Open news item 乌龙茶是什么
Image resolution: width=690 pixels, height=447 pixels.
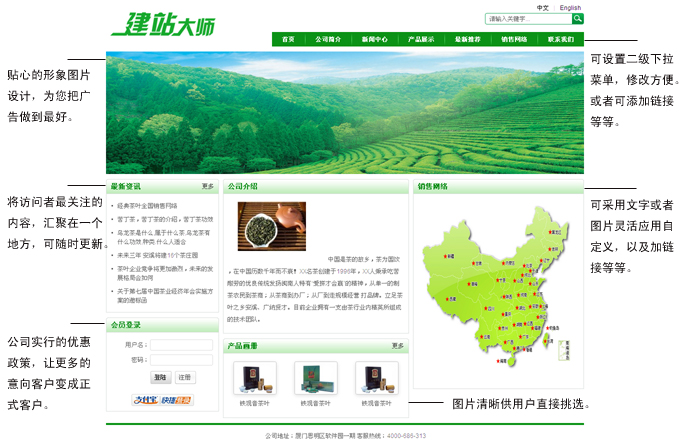(164, 237)
